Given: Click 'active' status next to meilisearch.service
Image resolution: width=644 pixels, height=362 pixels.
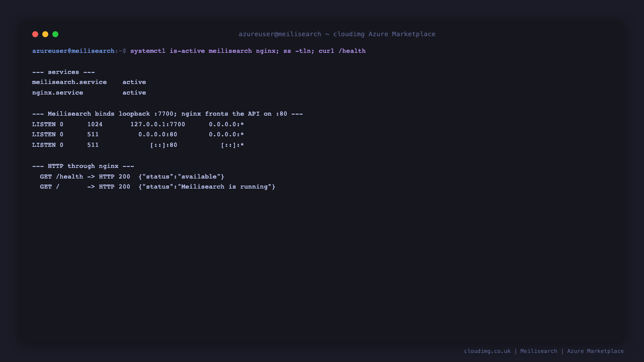Looking at the screenshot, I should 134,82.
